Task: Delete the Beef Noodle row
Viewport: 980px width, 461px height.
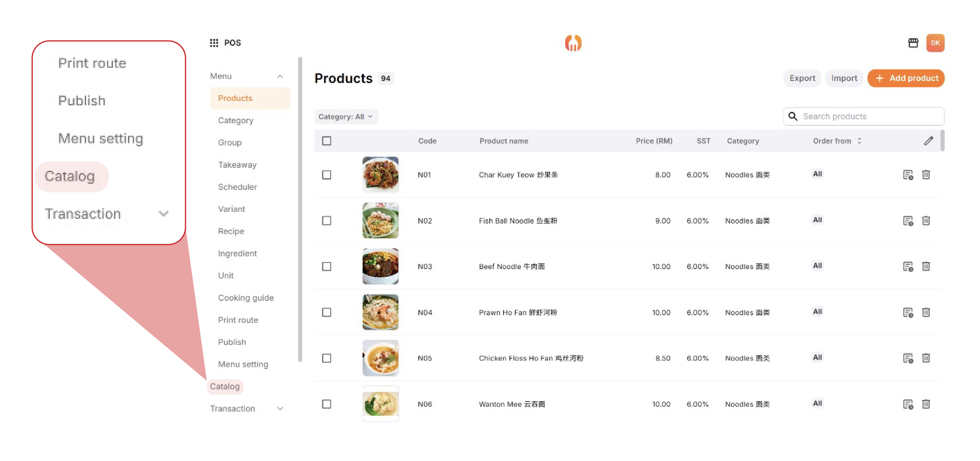Action: (926, 267)
